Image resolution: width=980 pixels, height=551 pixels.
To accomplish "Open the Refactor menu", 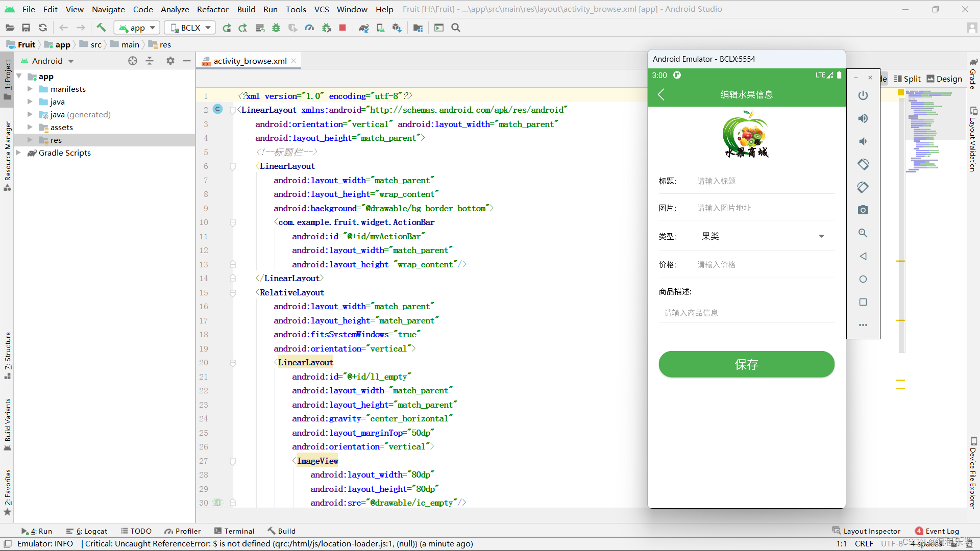I will 212,9.
